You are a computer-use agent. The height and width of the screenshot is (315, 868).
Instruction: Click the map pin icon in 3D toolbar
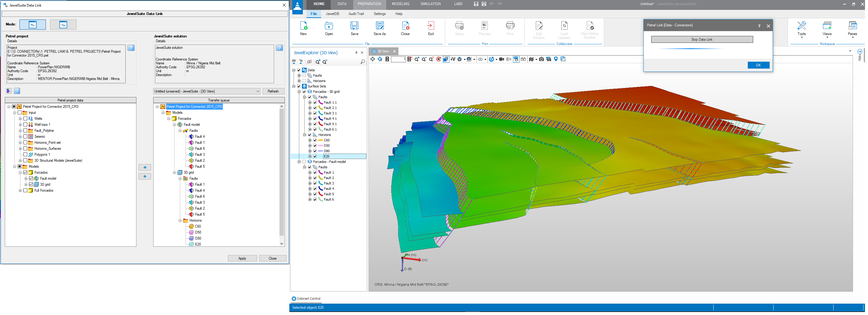pos(556,59)
